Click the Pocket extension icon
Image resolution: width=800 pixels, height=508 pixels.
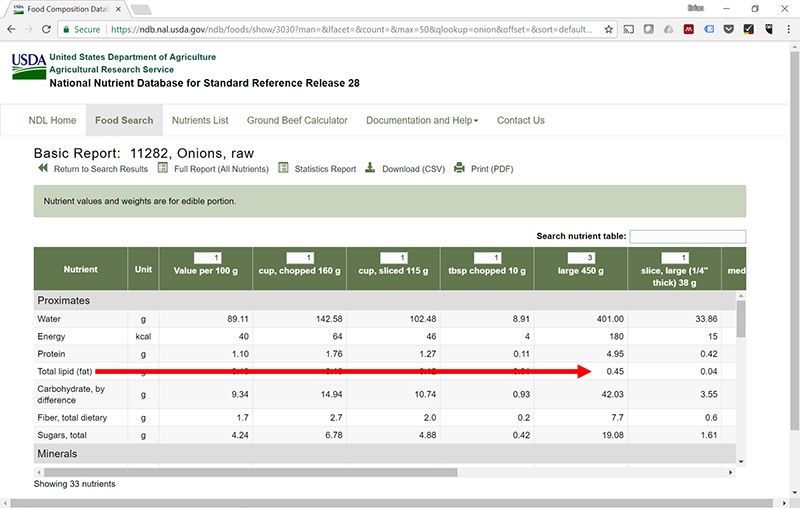click(729, 29)
